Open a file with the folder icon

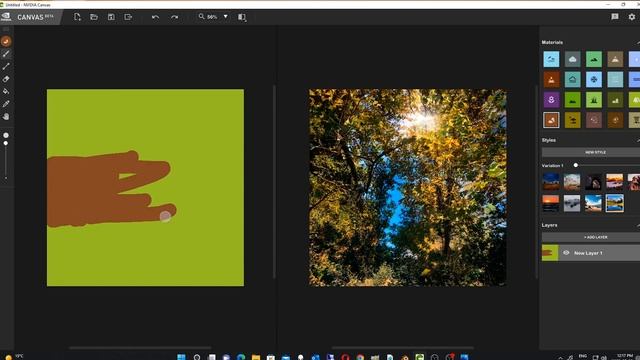point(94,17)
